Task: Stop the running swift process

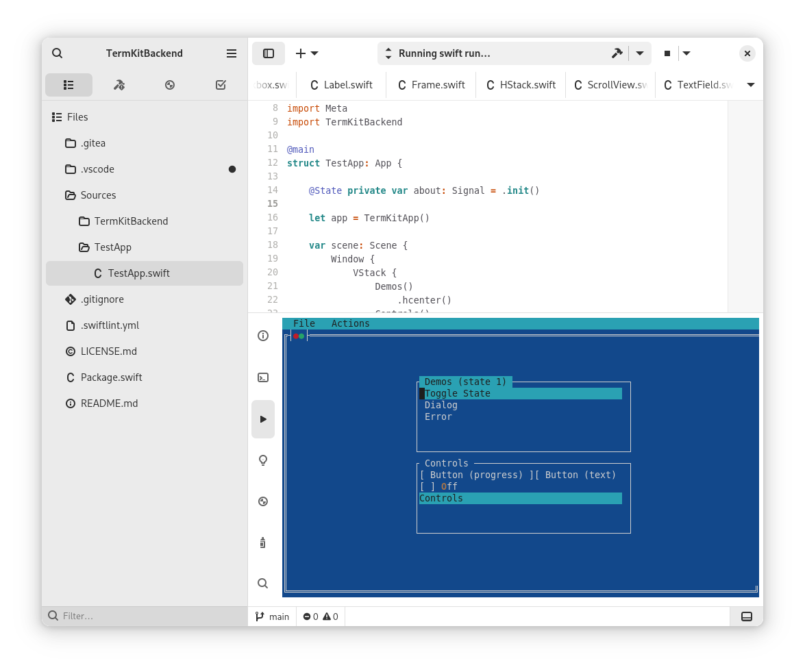Action: point(667,53)
